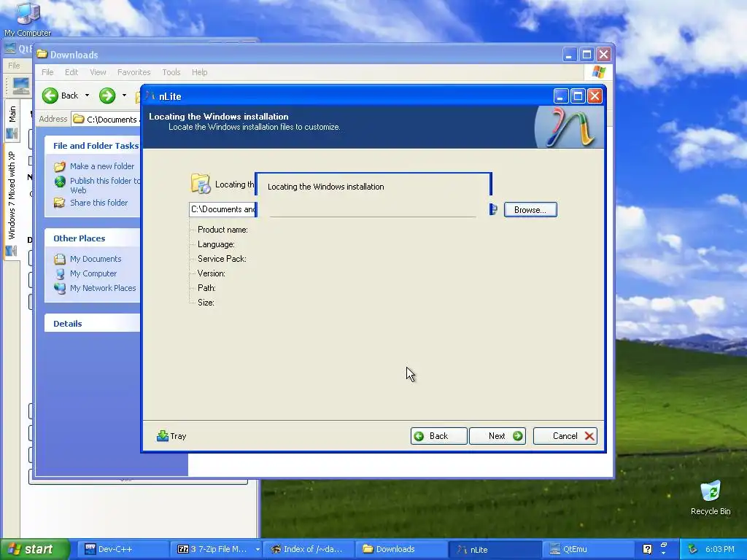Select Recycle Bin desktop icon
Screen dimensions: 747x560
711,497
